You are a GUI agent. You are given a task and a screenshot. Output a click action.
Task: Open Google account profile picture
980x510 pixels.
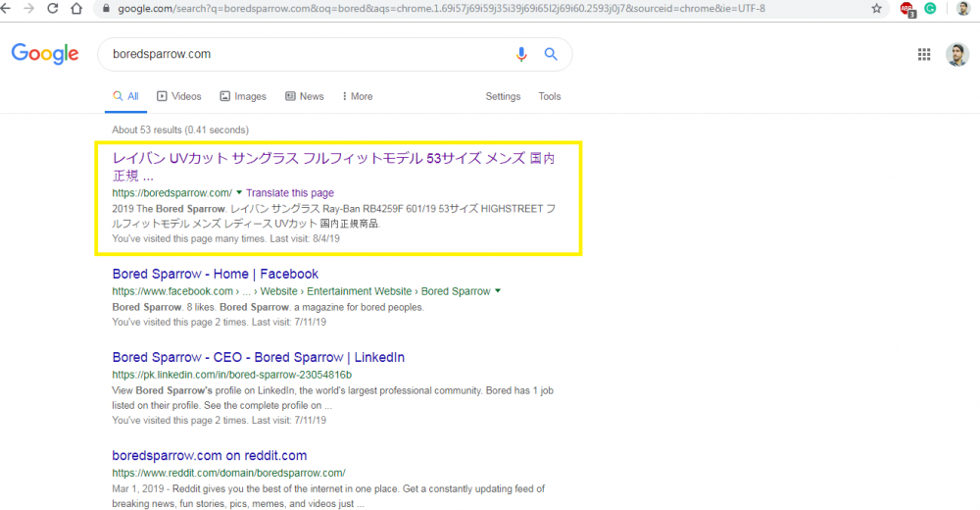(x=957, y=55)
